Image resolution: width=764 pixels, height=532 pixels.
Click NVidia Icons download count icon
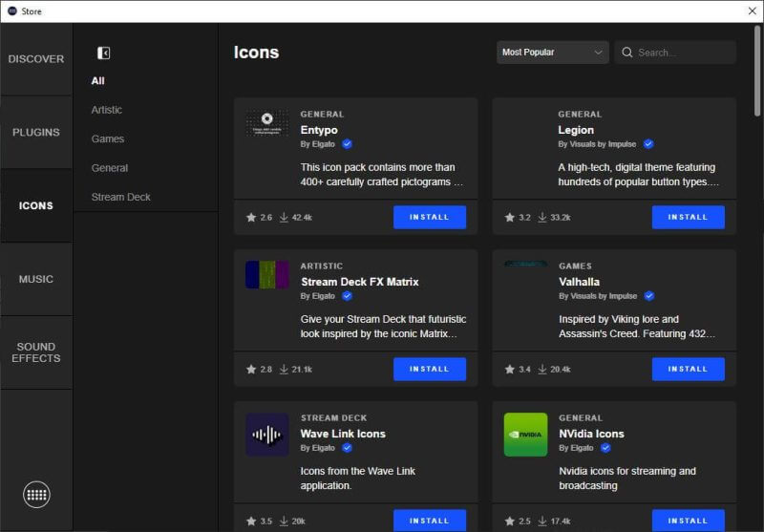click(541, 521)
